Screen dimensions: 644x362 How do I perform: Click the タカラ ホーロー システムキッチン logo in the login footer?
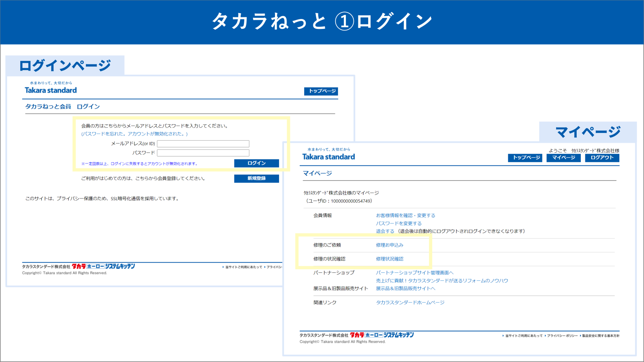104,266
